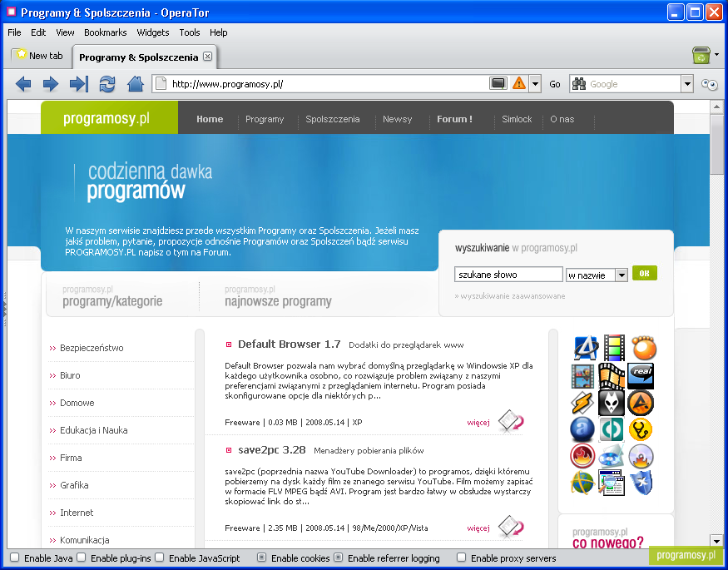The width and height of the screenshot is (728, 570).
Task: Open the Grafika category
Action: (x=74, y=485)
